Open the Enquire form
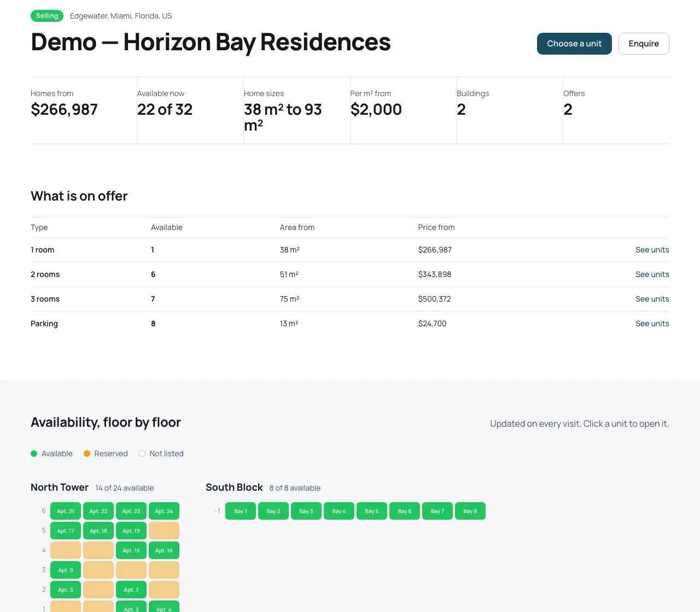 click(x=644, y=44)
